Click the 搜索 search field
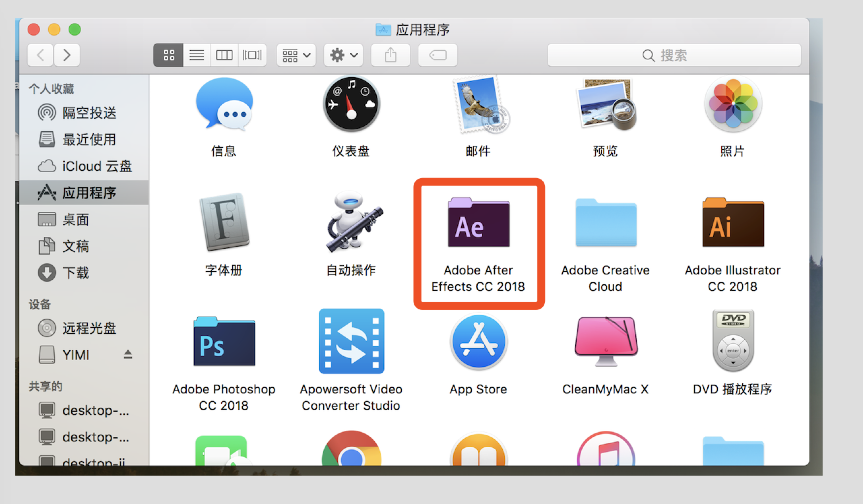The image size is (863, 504). 674,55
